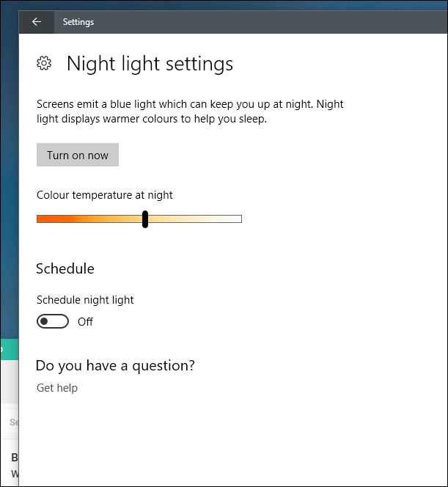448x487 pixels.
Task: Click the Settings title in the window bar
Action: (x=78, y=22)
